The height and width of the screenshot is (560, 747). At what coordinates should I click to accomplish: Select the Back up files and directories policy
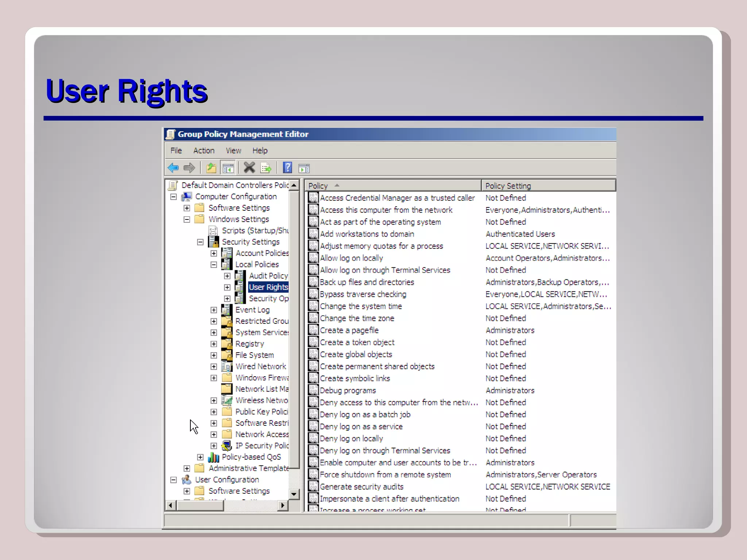[367, 282]
